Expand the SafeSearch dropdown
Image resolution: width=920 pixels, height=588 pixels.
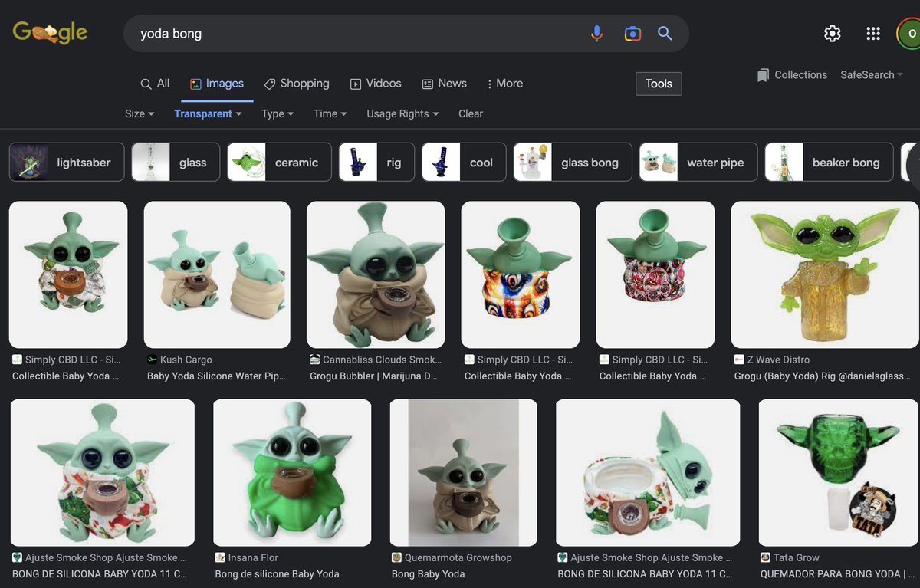coord(872,74)
